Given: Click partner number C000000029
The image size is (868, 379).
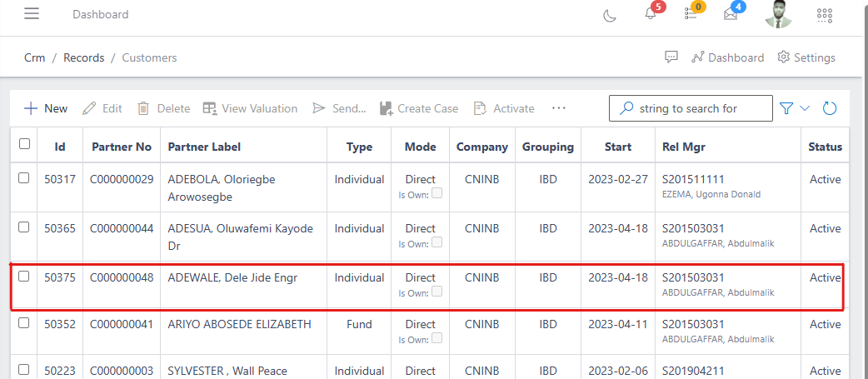Looking at the screenshot, I should (x=122, y=179).
